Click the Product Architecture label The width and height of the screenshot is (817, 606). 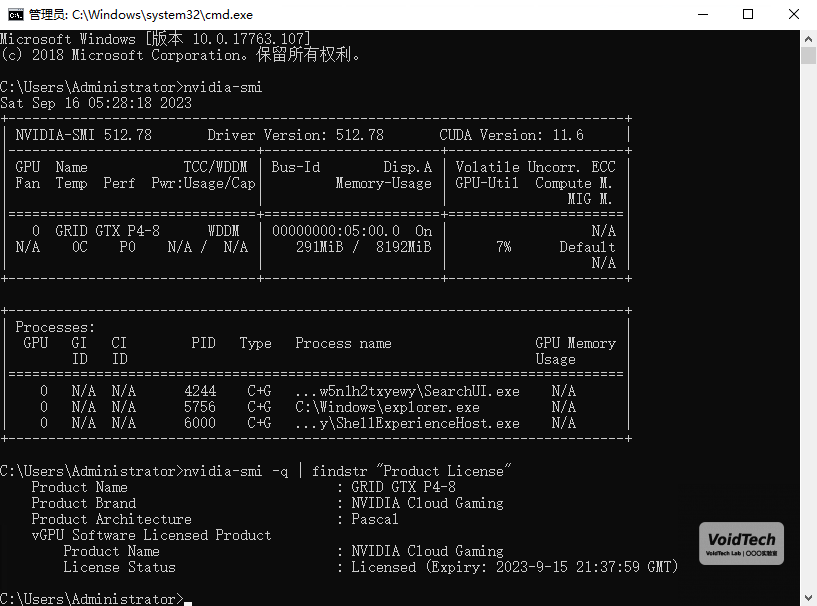click(112, 519)
